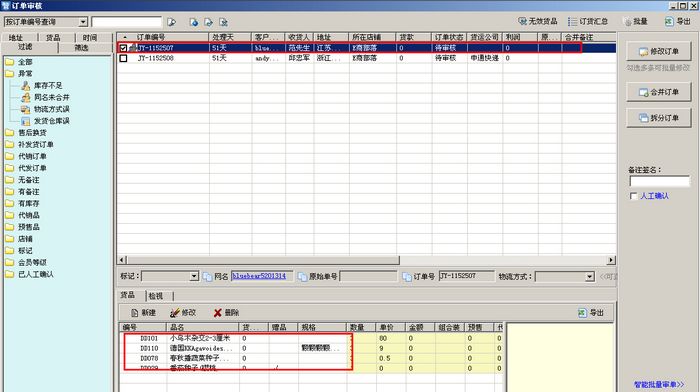Open the 标记 dropdown below the order list

pyautogui.click(x=194, y=276)
